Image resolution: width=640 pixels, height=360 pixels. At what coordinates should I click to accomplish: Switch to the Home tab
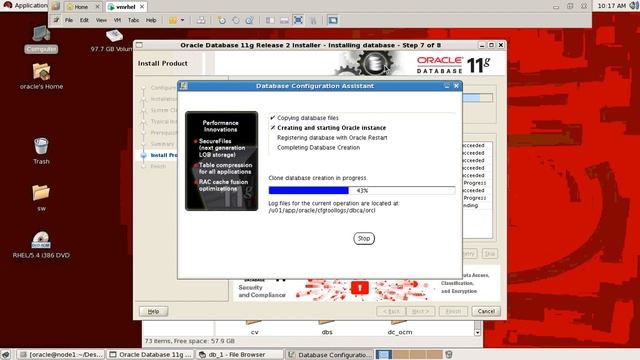point(81,7)
